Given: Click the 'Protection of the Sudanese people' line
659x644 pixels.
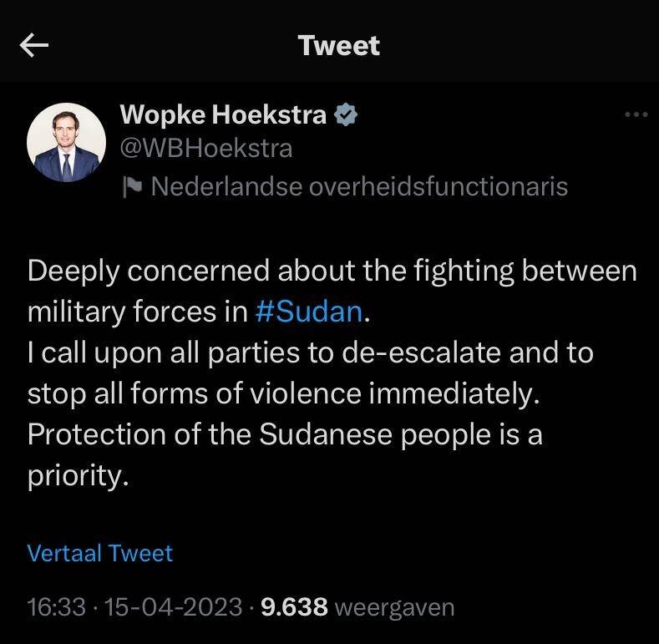Looking at the screenshot, I should point(284,435).
